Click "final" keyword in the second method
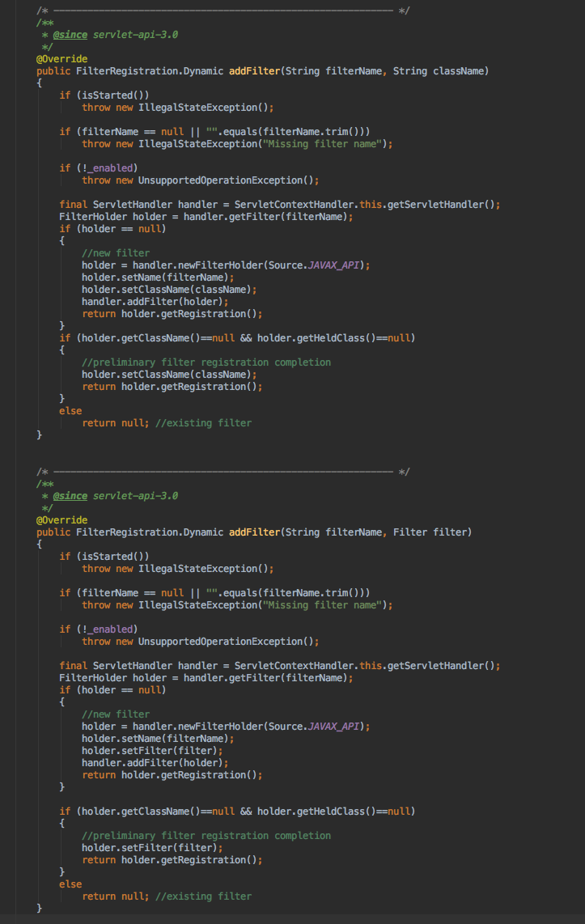This screenshot has height=924, width=585. click(73, 666)
